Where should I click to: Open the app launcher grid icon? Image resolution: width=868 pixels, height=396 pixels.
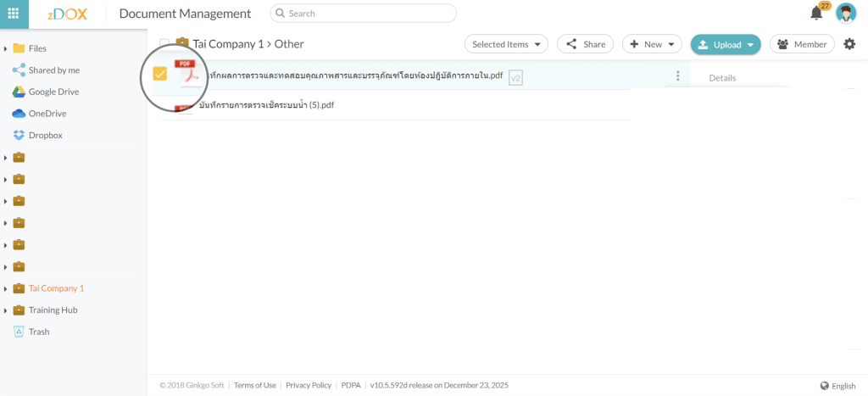[14, 14]
